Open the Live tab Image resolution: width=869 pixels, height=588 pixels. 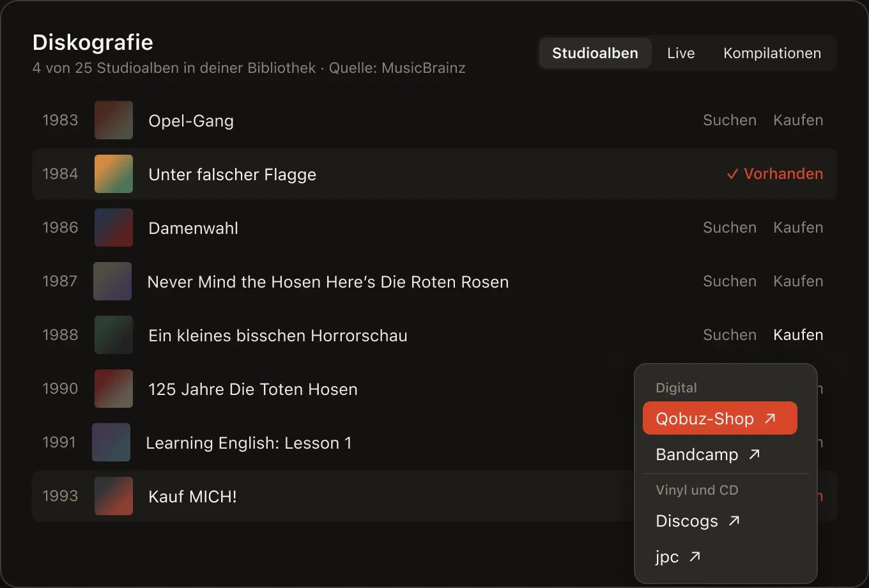point(681,53)
